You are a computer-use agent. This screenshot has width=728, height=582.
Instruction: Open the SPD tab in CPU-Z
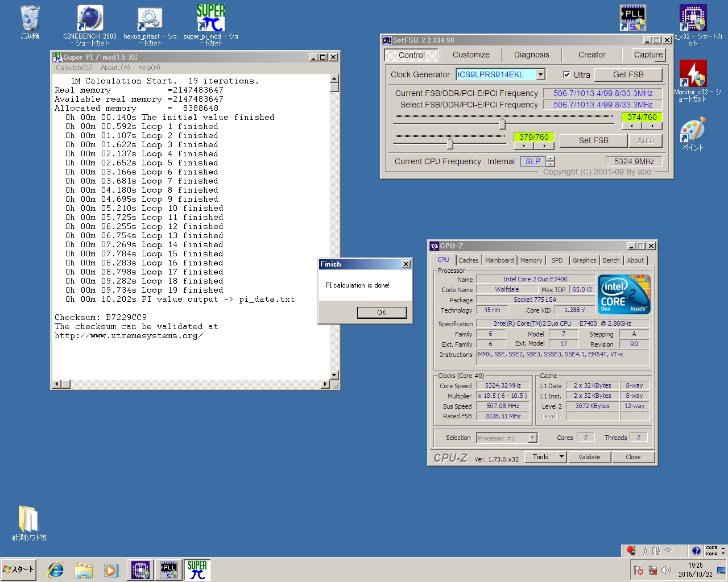557,260
